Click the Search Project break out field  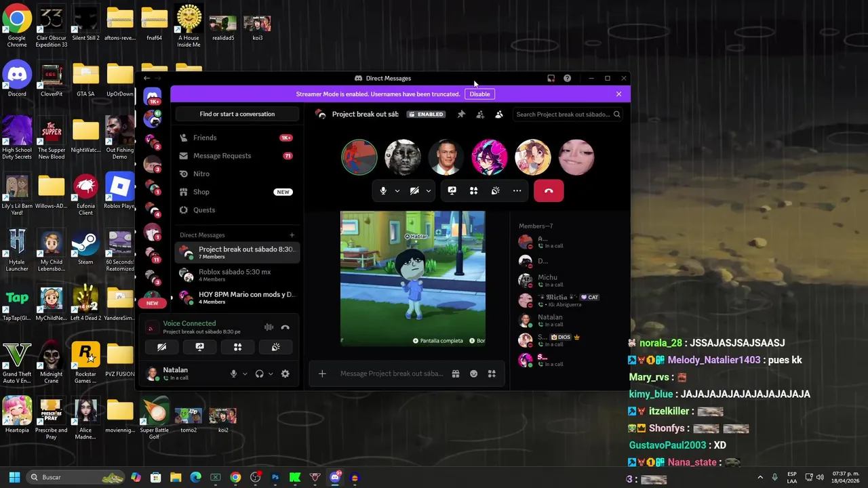click(568, 115)
